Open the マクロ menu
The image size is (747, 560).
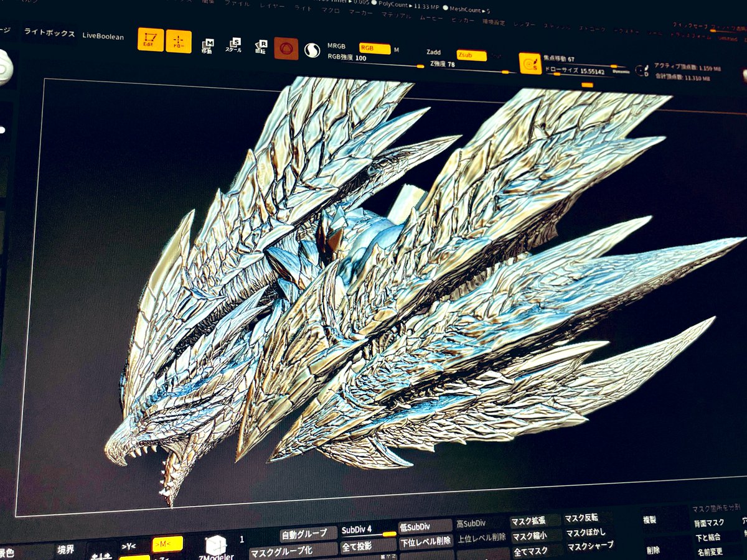click(331, 10)
